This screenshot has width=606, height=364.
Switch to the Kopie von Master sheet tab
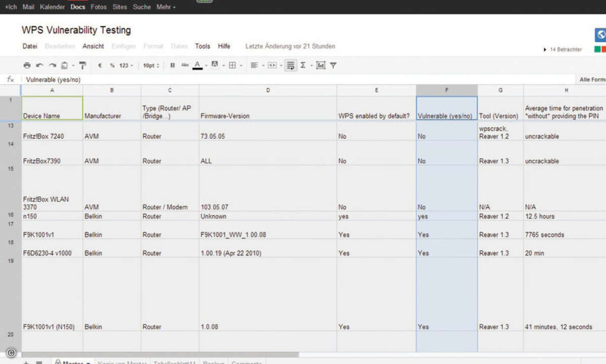coord(122,363)
